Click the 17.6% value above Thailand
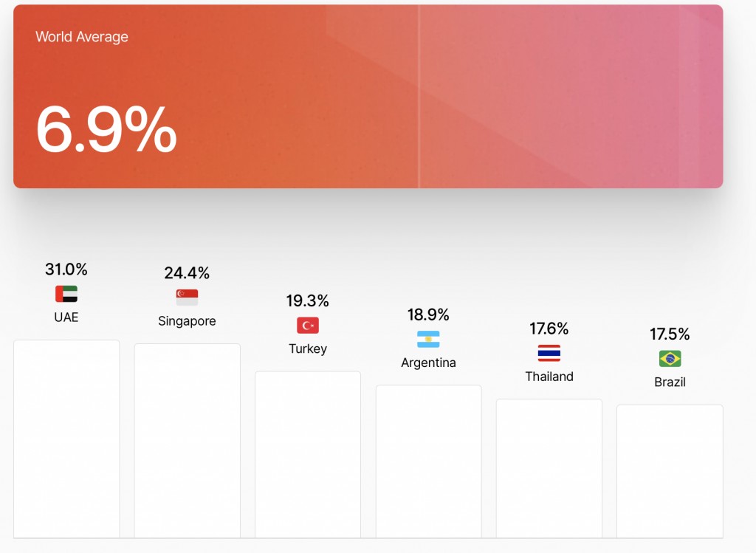756x553 pixels. [x=549, y=329]
